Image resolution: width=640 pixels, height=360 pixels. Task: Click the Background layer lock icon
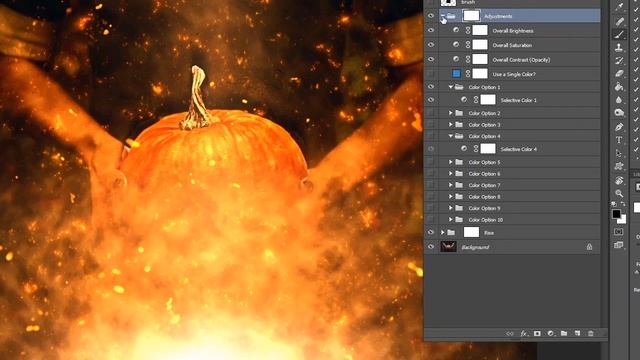589,247
